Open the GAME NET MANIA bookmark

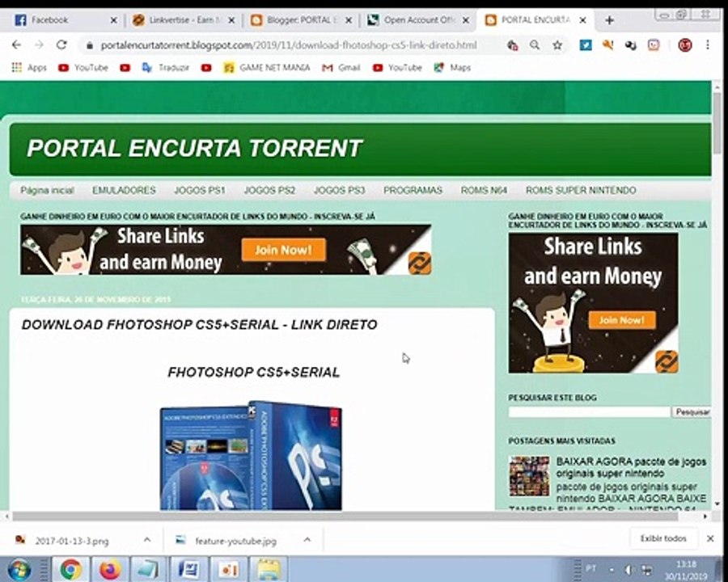[x=266, y=68]
